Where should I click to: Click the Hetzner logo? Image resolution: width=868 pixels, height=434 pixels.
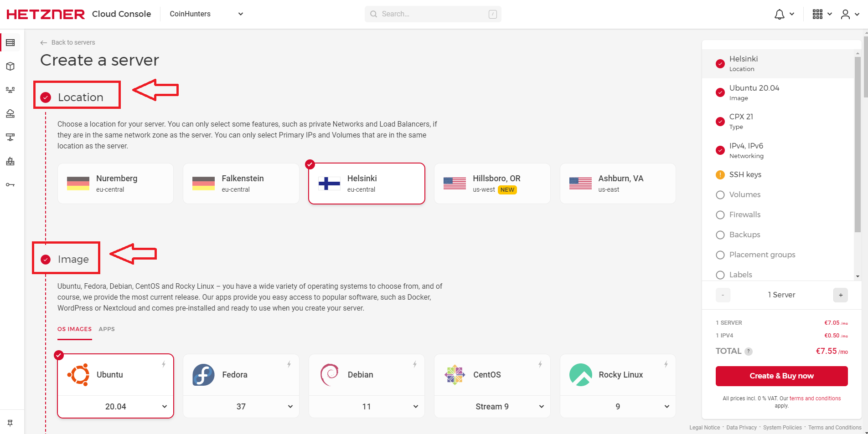pos(46,14)
